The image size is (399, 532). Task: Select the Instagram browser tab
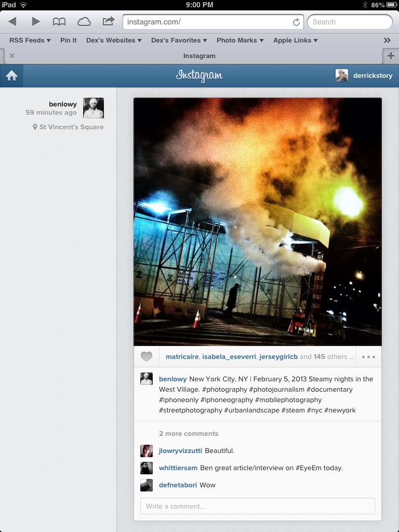(x=199, y=56)
